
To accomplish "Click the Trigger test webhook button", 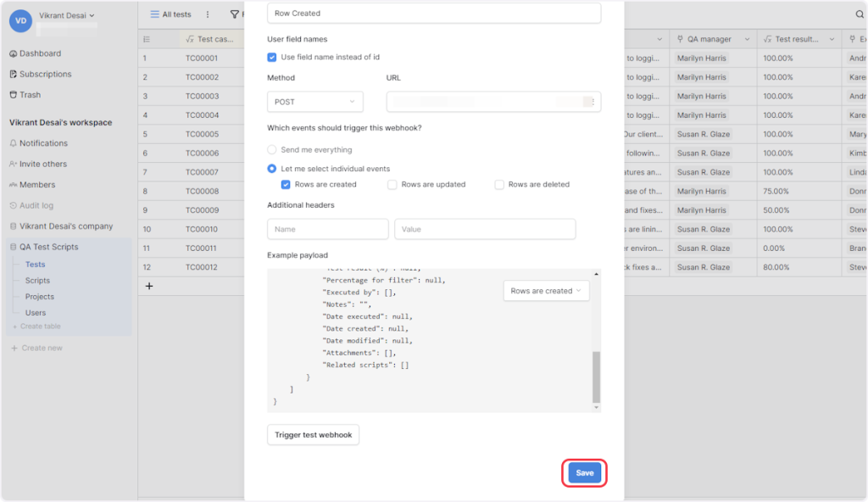I will coord(313,435).
